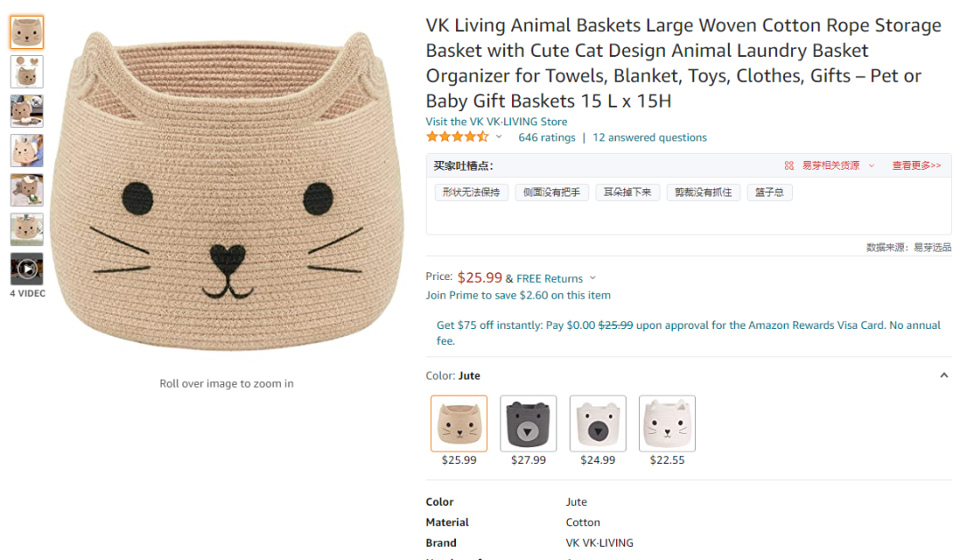This screenshot has height=560, width=960.
Task: Select the Jute cat basket swatch
Action: point(460,423)
